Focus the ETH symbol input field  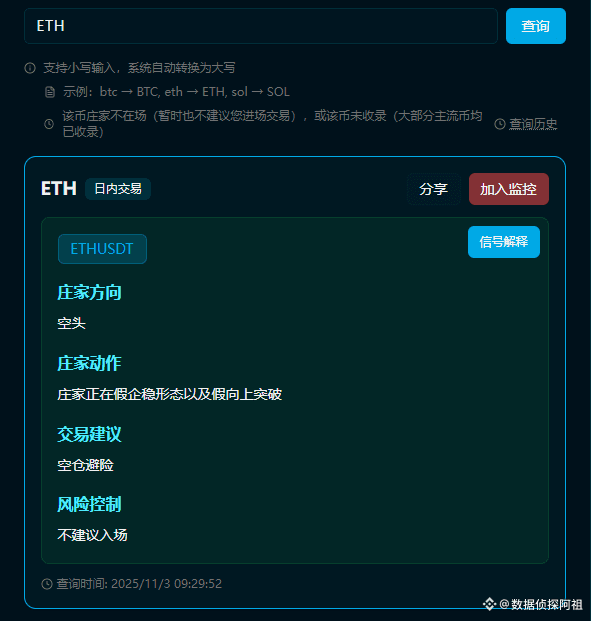[x=261, y=26]
